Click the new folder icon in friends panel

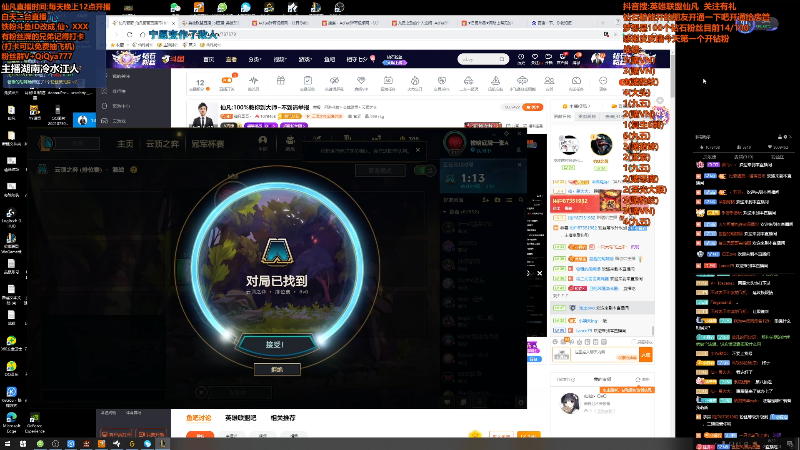pos(497,200)
